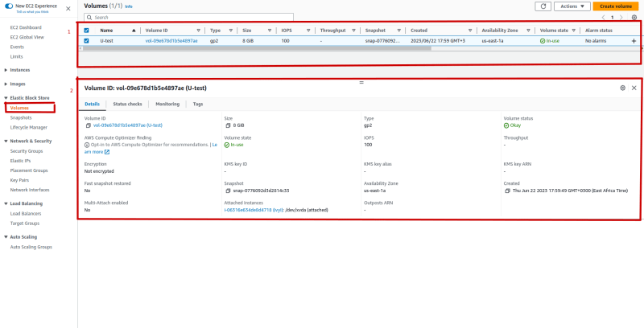Sort by Volume ID column

pos(198,31)
